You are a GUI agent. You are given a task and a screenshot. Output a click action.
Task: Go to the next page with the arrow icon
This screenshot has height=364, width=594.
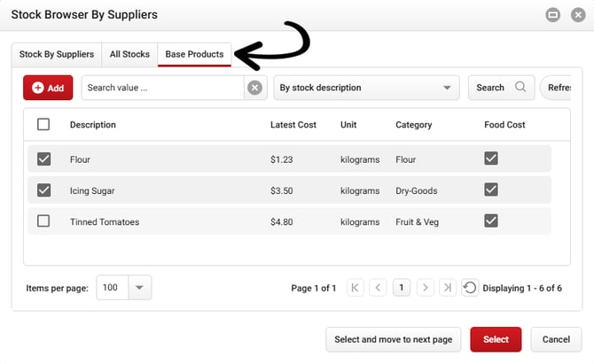(x=425, y=288)
